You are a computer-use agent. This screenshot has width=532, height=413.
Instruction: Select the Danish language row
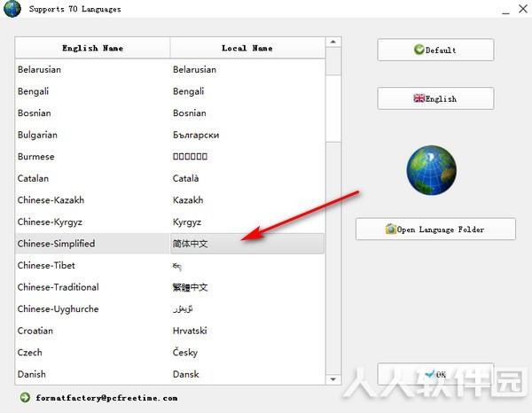pos(169,374)
